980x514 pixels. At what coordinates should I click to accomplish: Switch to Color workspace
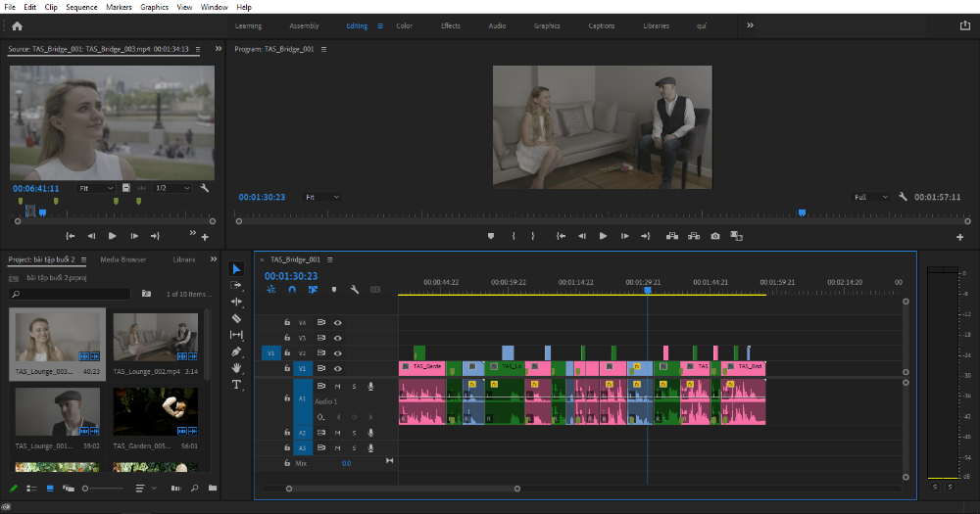tap(405, 26)
